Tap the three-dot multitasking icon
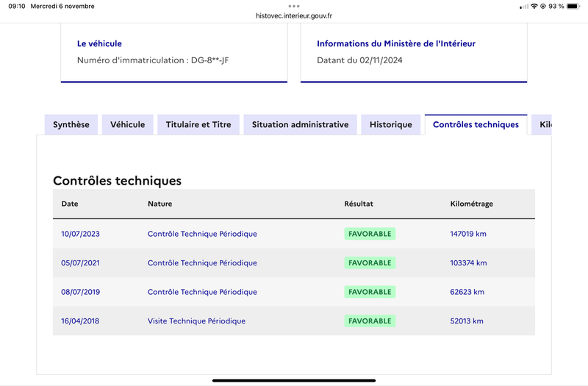The height and width of the screenshot is (386, 588). [293, 6]
